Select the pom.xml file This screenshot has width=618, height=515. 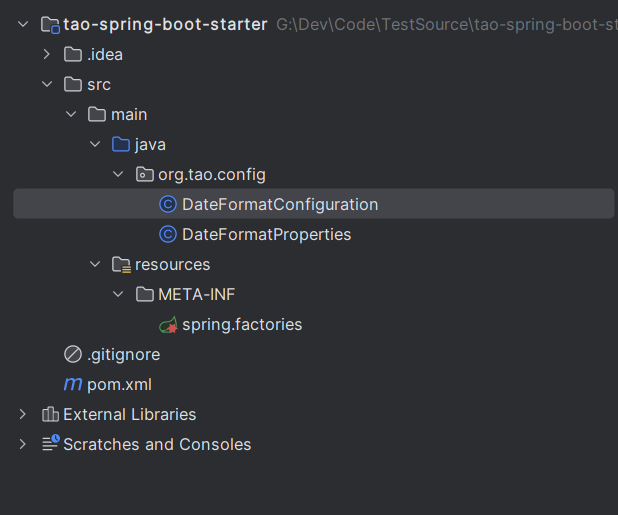[x=119, y=384]
